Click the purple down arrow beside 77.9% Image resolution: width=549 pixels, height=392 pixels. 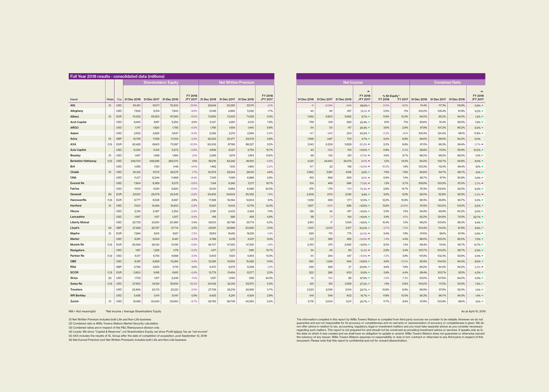[x=369, y=183]
